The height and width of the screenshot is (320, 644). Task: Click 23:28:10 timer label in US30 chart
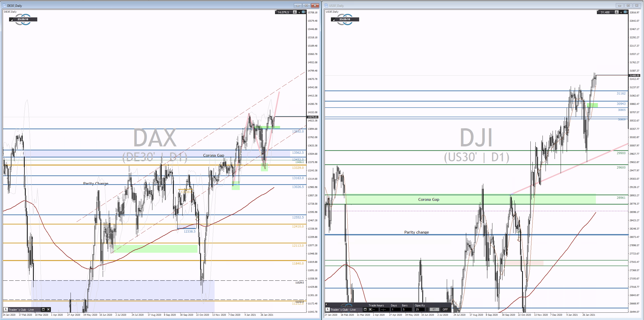point(345,19)
